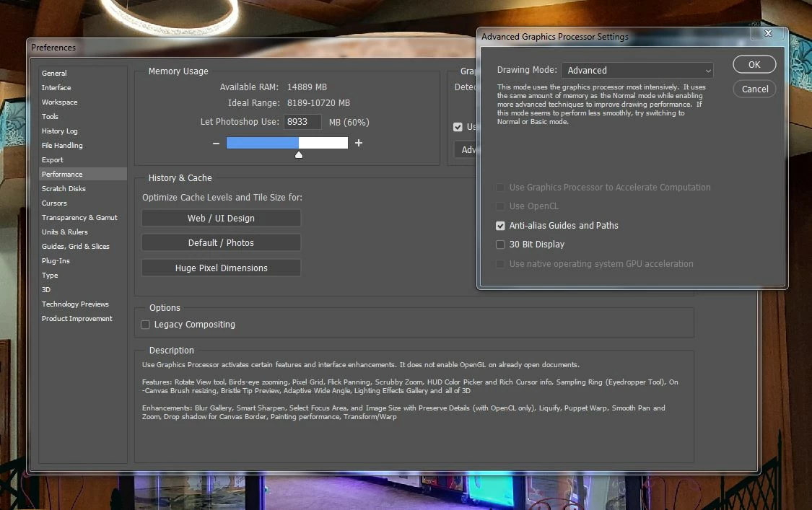Click the Available RAM value 14889 MB

(307, 87)
